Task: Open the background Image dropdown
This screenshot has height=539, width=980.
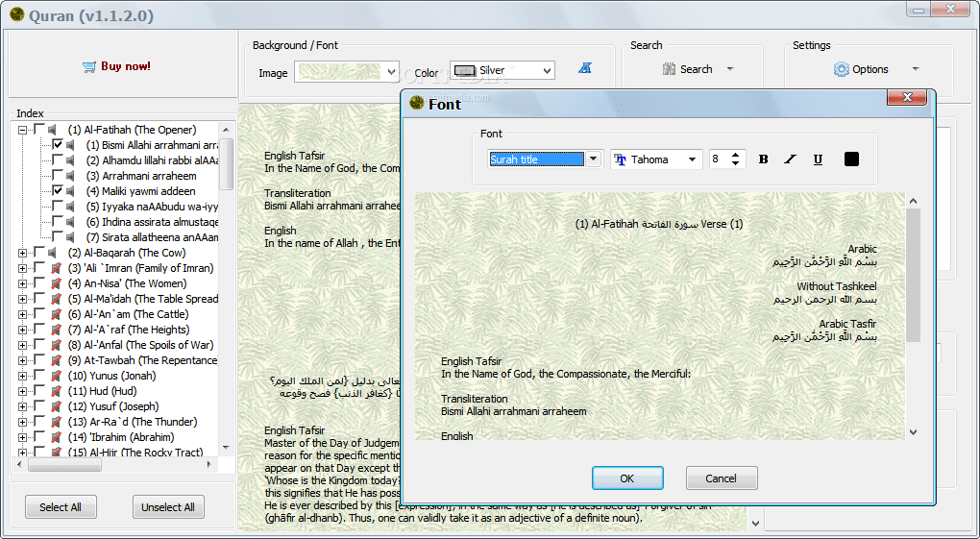Action: coord(392,71)
